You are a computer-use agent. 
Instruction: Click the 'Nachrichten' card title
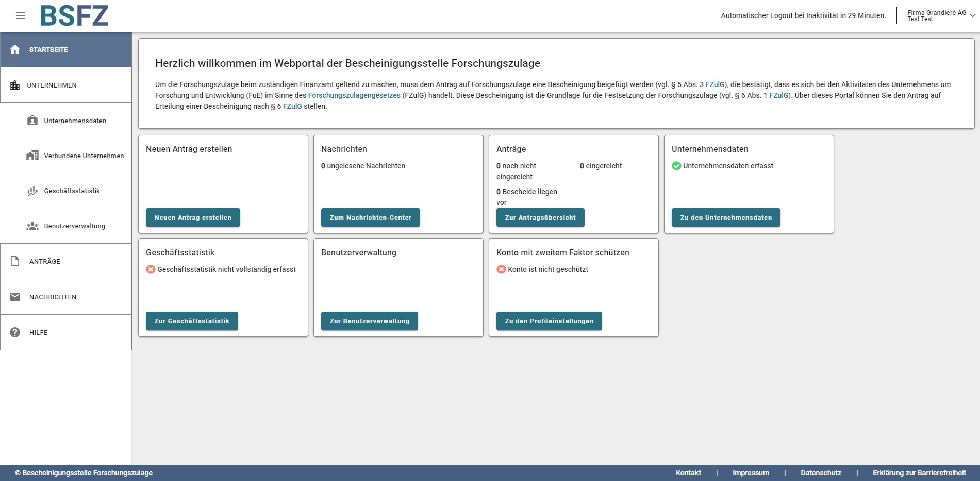click(x=344, y=149)
